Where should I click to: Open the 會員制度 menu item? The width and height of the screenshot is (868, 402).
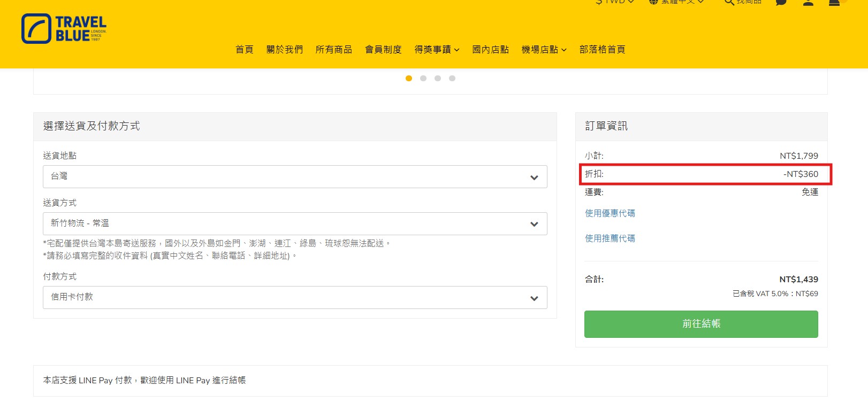[383, 50]
